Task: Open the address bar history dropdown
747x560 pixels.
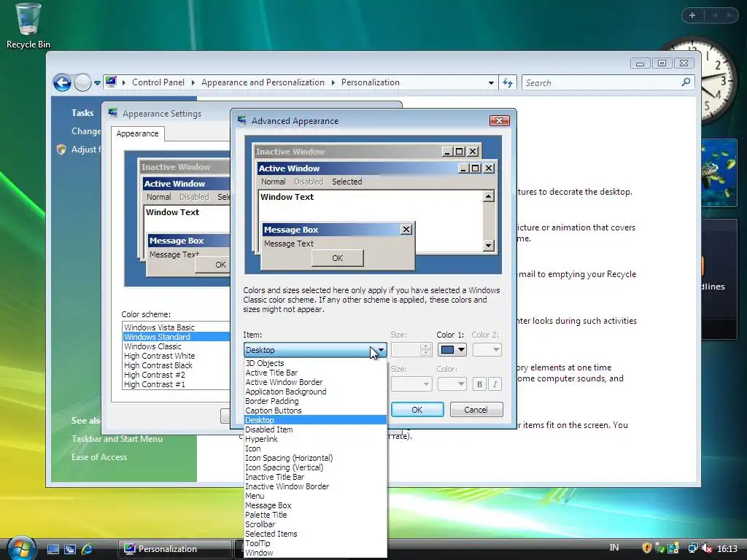Action: point(491,83)
